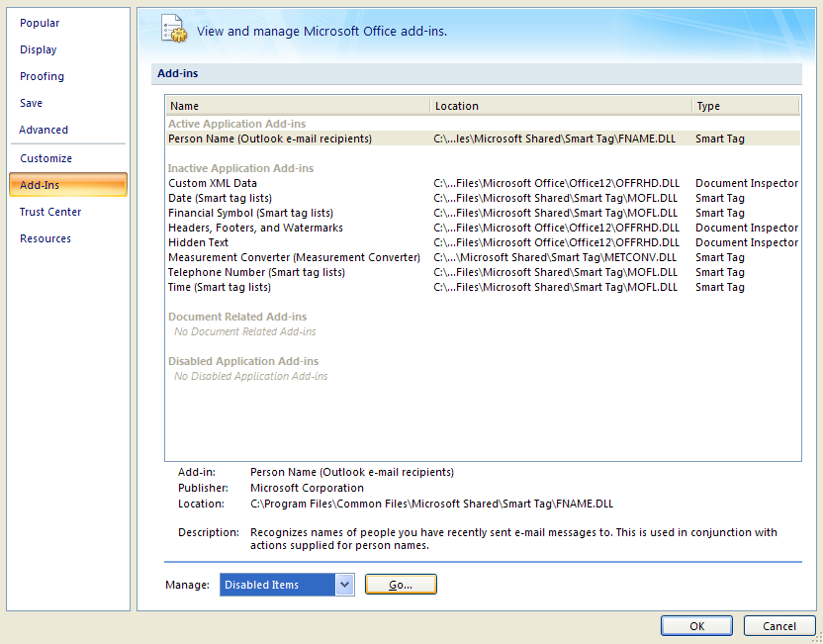Go to the Save options
Screen dimensions: 823x644
31,104
